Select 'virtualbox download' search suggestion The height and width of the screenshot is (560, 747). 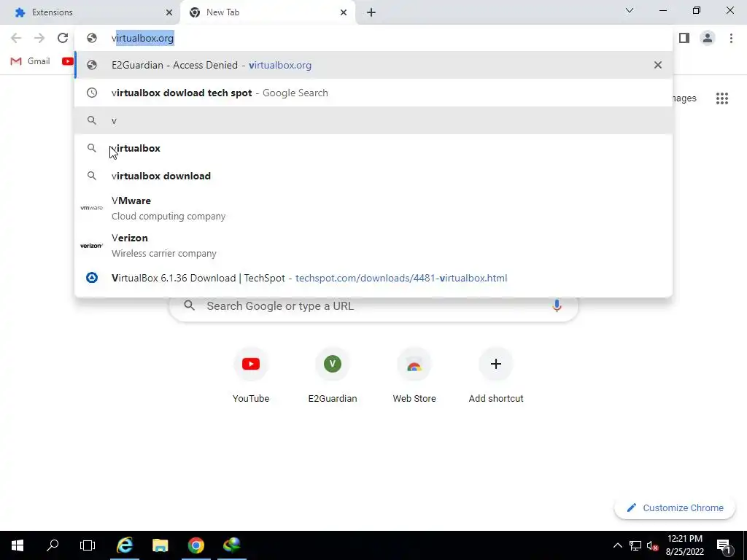[373, 176]
